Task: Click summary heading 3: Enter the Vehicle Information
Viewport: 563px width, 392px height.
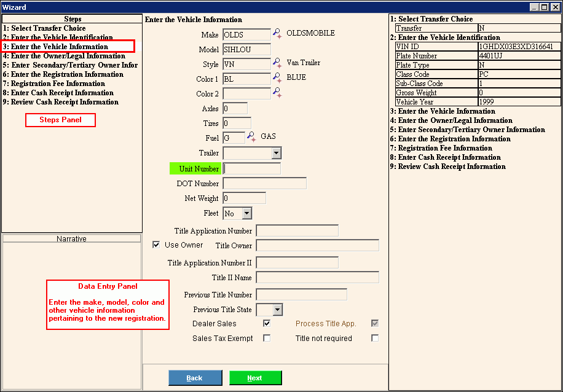Action: 443,111
